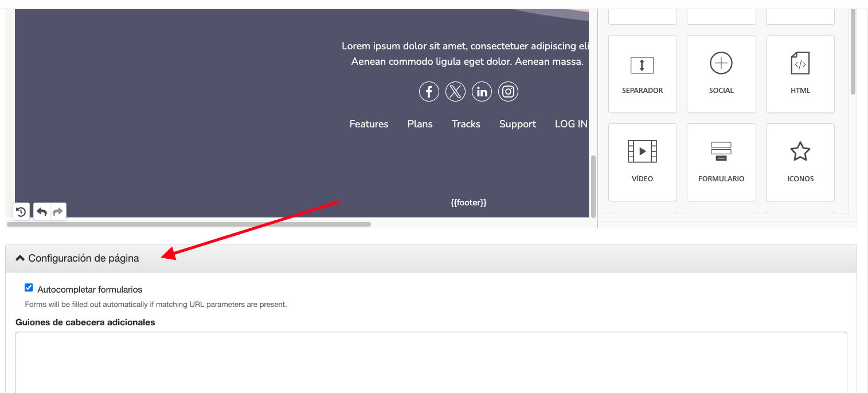Select the Tracks footer menu link
Viewport: 868px width, 393px height.
[466, 124]
